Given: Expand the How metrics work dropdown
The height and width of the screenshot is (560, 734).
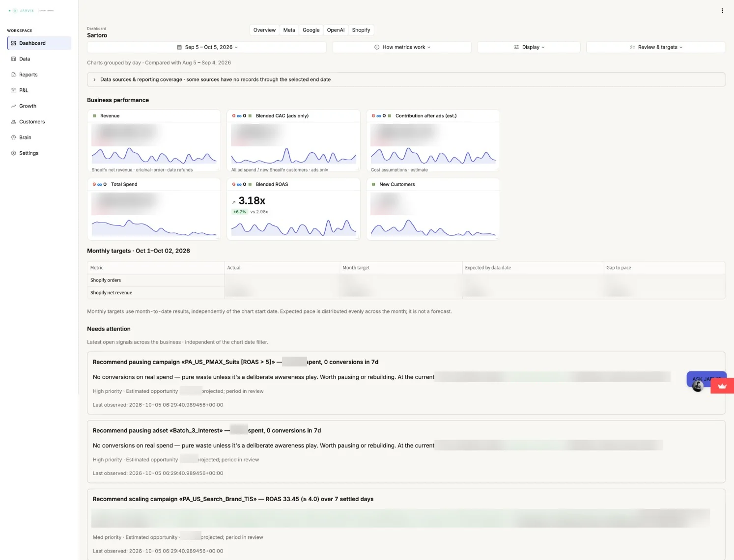Looking at the screenshot, I should pos(402,47).
